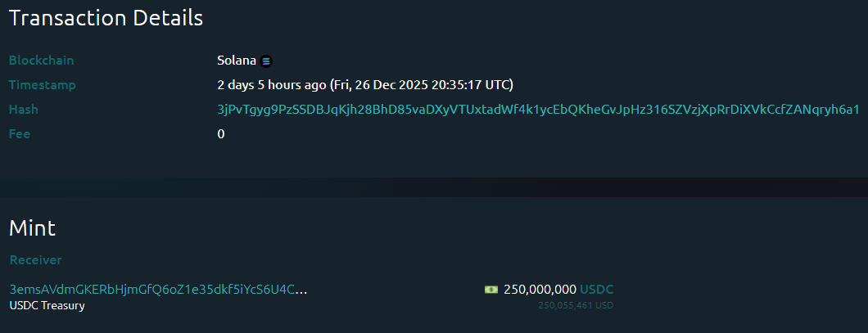This screenshot has height=333, width=868.
Task: Click the Fee field label
Action: (x=20, y=134)
